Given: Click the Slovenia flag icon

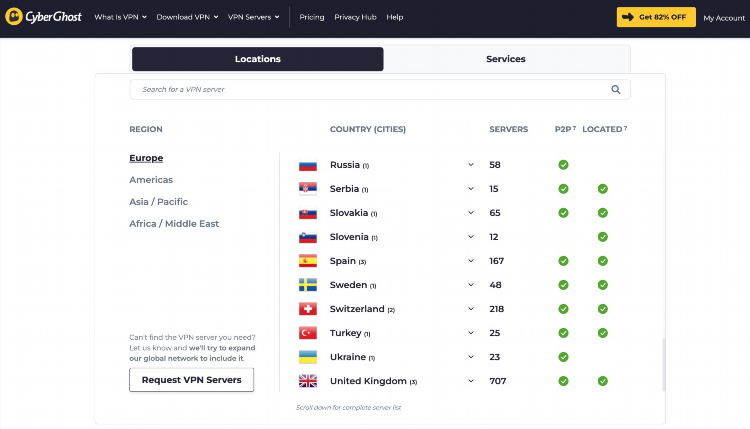Looking at the screenshot, I should tap(308, 237).
